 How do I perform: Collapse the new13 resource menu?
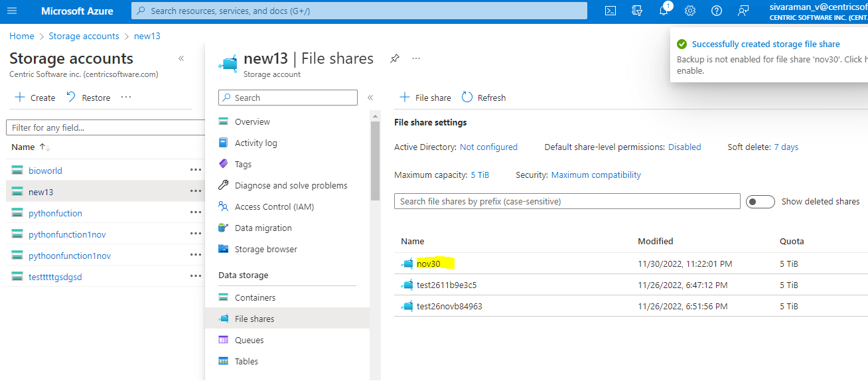point(370,98)
